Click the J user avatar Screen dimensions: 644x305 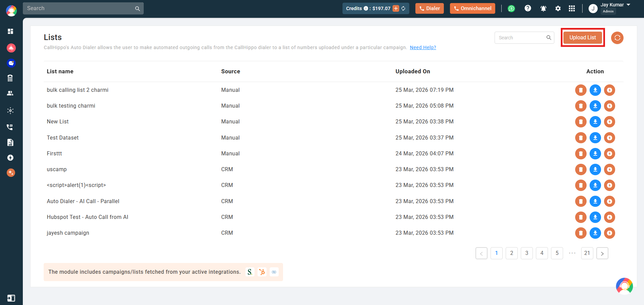(593, 8)
